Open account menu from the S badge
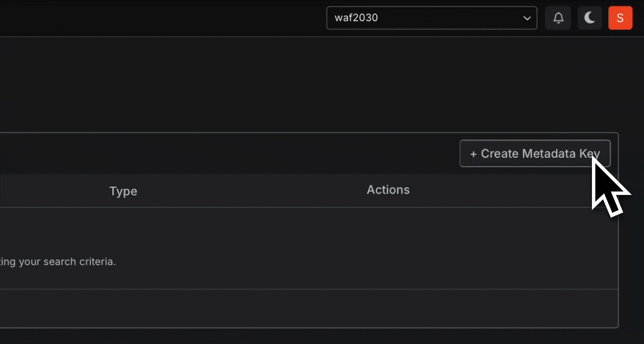The image size is (644, 344). coord(620,18)
